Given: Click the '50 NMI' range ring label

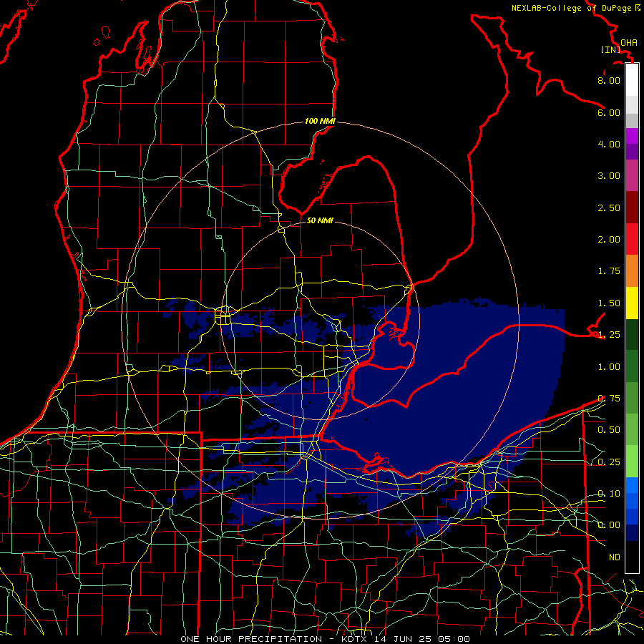Looking at the screenshot, I should [320, 220].
